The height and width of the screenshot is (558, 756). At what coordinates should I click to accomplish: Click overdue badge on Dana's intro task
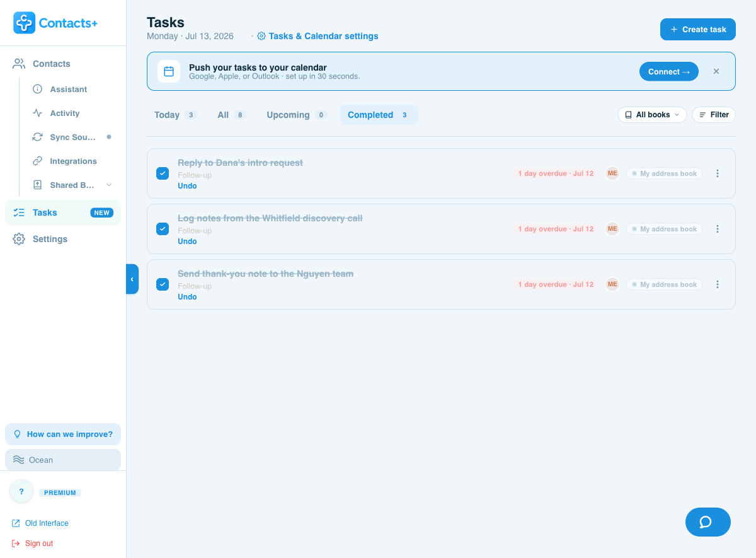pos(556,173)
